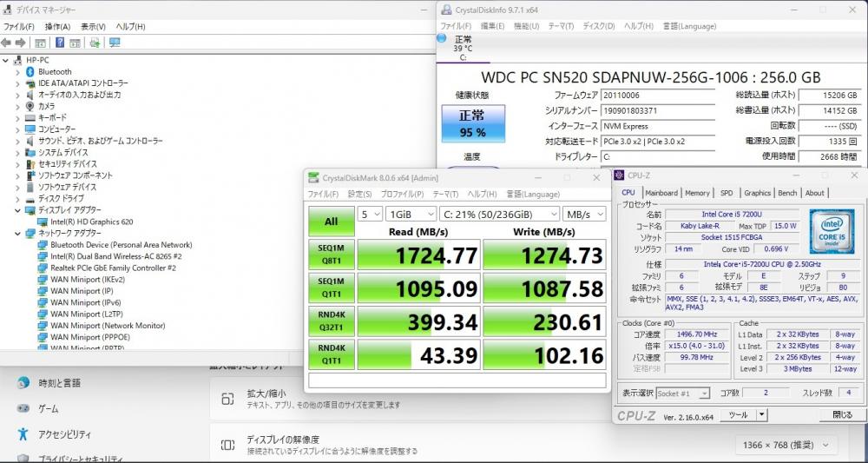The height and width of the screenshot is (463, 868).
Task: Expand オーディオの入力および出力 node
Action: coord(17,95)
